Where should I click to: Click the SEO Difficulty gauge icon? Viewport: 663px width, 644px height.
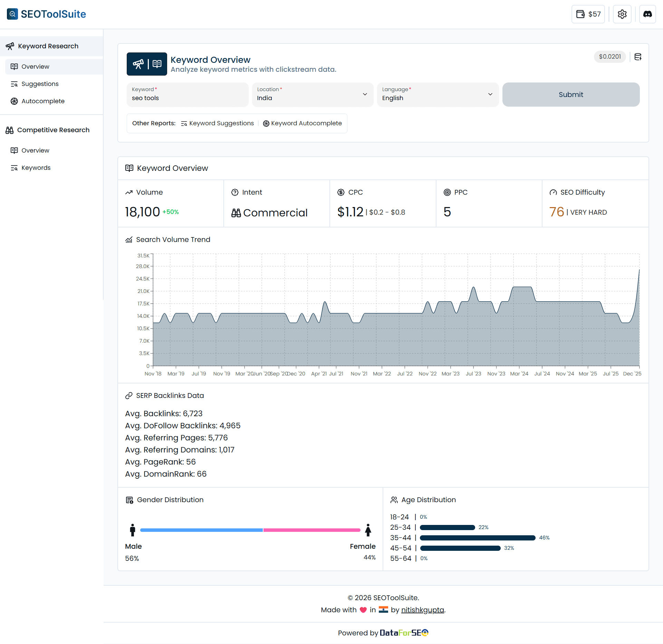(553, 193)
